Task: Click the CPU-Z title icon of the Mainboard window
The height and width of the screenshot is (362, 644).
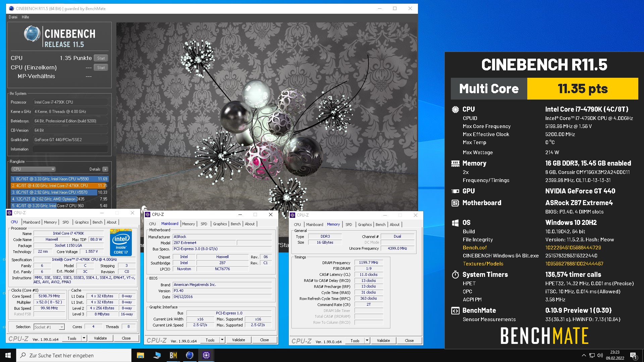Action: click(148, 215)
